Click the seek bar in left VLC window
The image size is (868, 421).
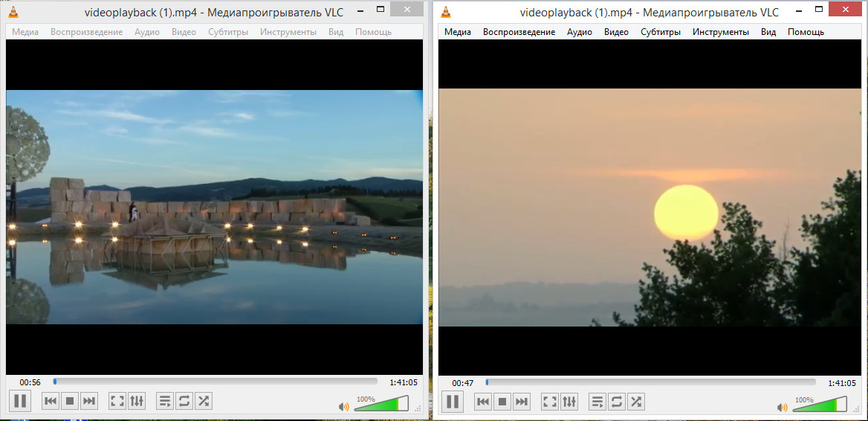pyautogui.click(x=216, y=382)
